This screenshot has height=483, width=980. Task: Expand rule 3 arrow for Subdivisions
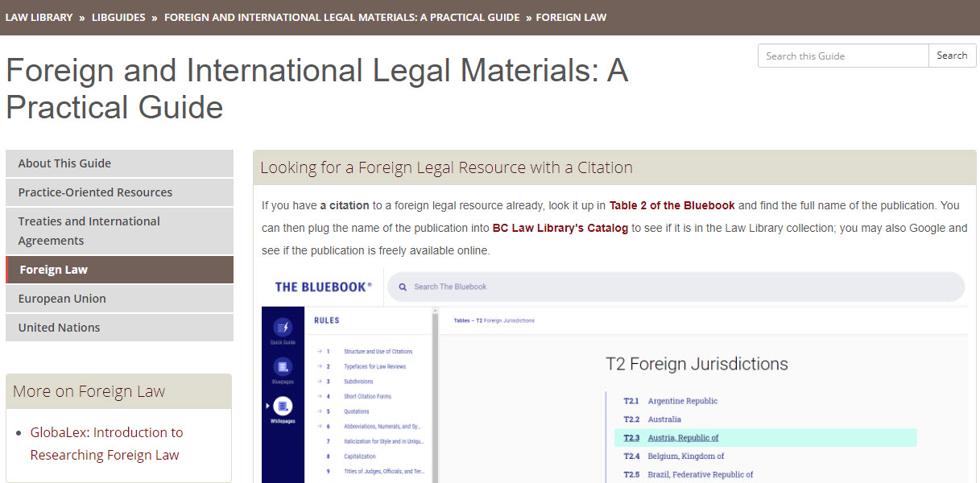point(320,382)
